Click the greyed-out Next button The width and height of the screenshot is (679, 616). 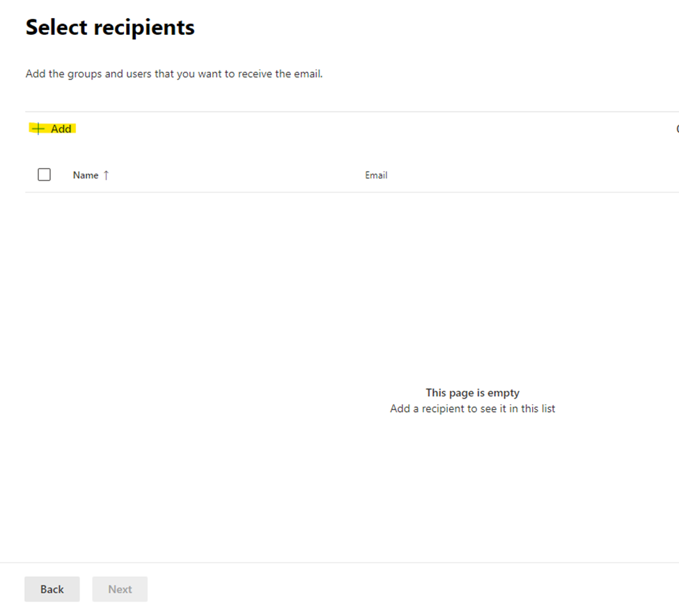click(120, 589)
